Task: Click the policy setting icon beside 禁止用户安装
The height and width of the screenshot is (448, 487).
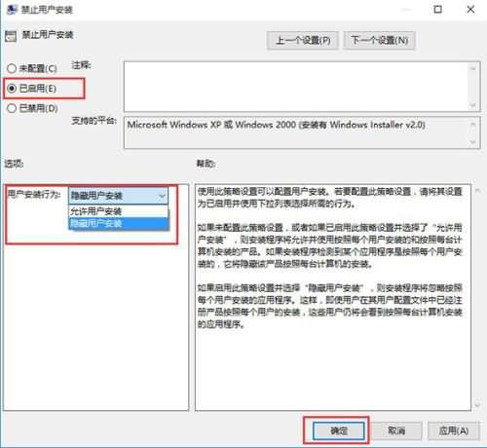Action: (11, 36)
